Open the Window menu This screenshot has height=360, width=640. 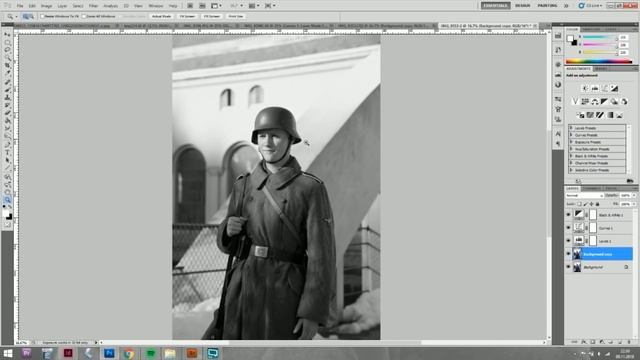coord(156,6)
